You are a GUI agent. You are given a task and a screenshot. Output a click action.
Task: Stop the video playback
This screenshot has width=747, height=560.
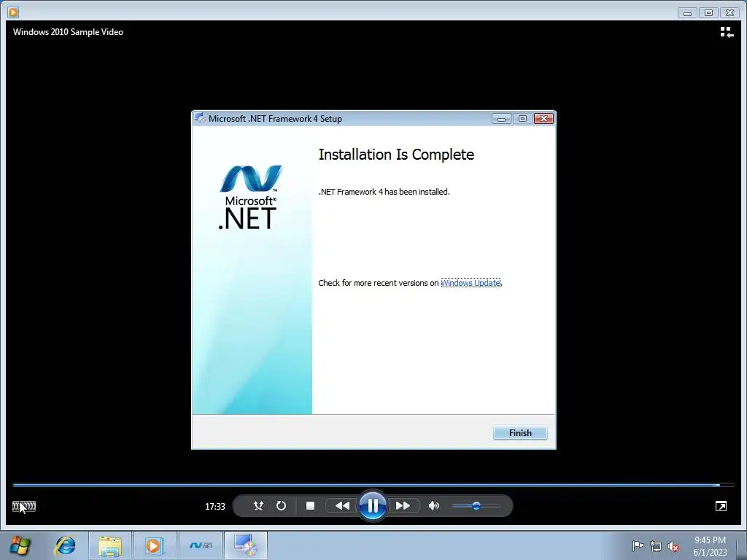310,506
